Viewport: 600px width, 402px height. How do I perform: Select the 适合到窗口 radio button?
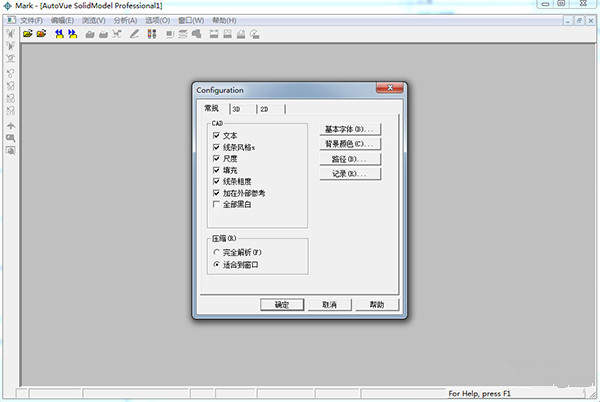(217, 264)
